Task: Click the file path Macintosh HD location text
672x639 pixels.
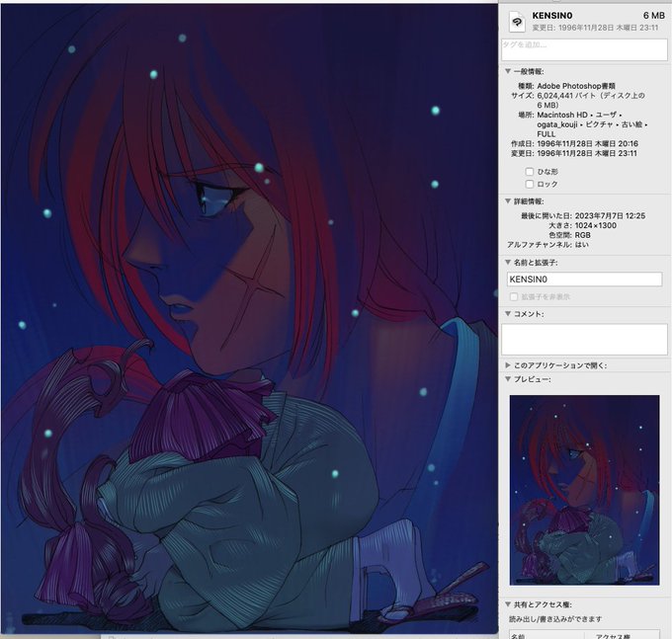Action: (592, 124)
